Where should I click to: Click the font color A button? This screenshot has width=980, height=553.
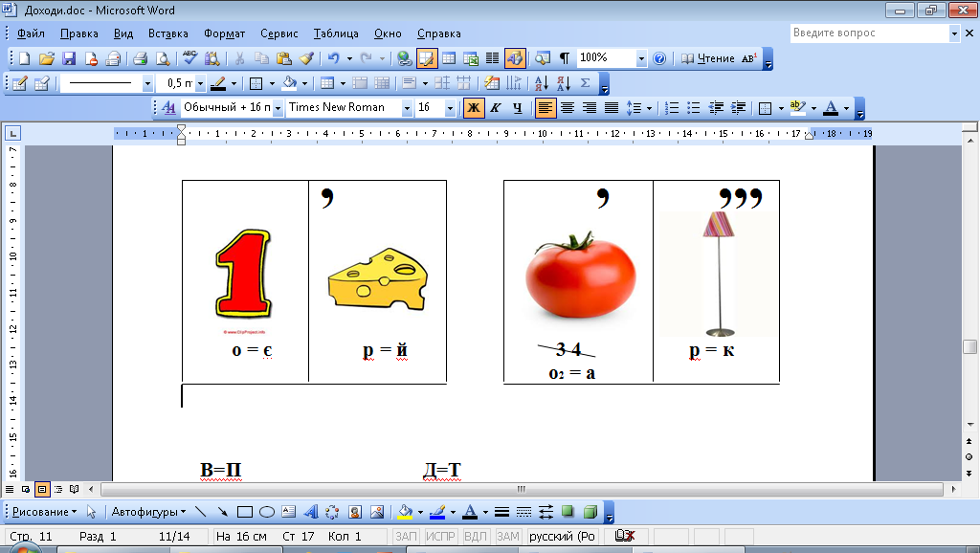(831, 108)
